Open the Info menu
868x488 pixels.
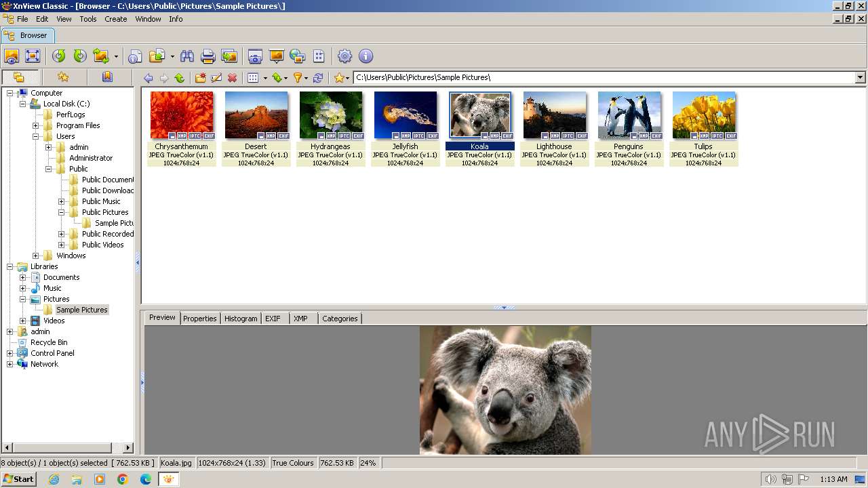[x=176, y=19]
